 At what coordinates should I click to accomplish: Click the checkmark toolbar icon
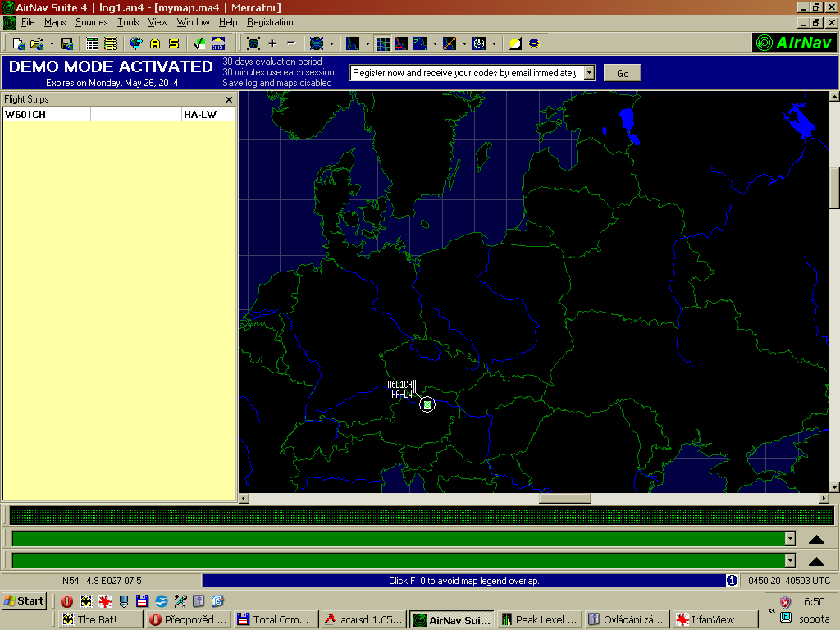pos(199,43)
